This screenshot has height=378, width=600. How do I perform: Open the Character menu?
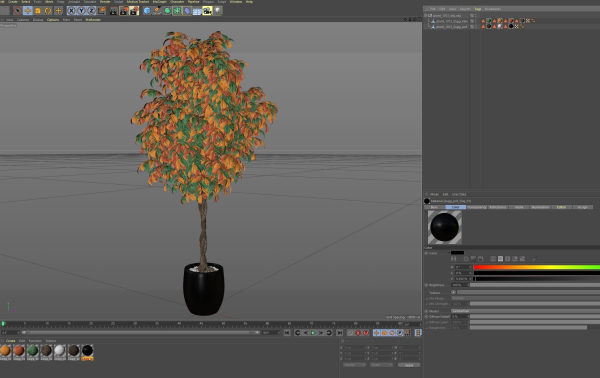click(x=177, y=2)
